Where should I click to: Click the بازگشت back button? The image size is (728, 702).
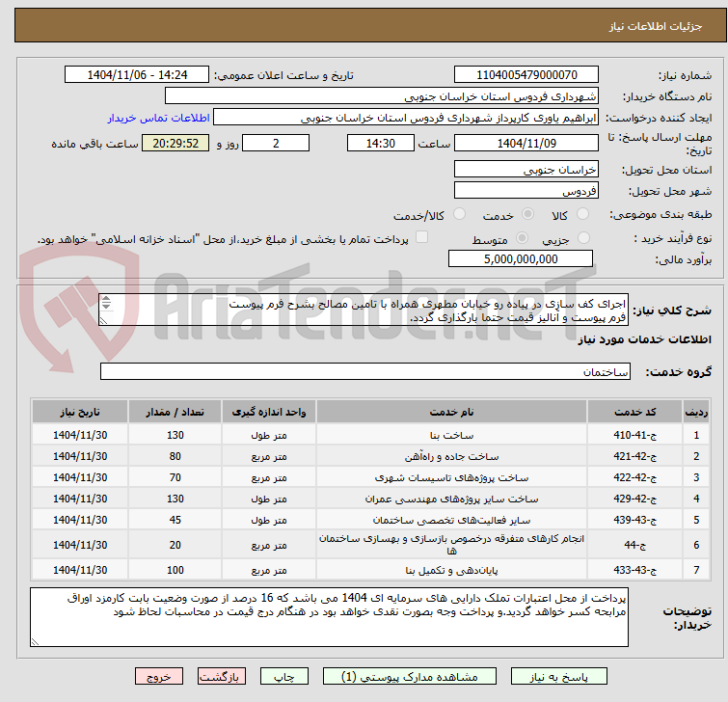(221, 677)
